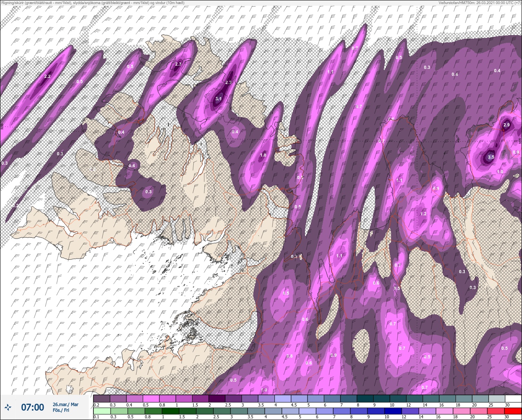Image resolution: width=522 pixels, height=420 pixels.
Task: Click the upper legend label 12
Action: point(408,405)
